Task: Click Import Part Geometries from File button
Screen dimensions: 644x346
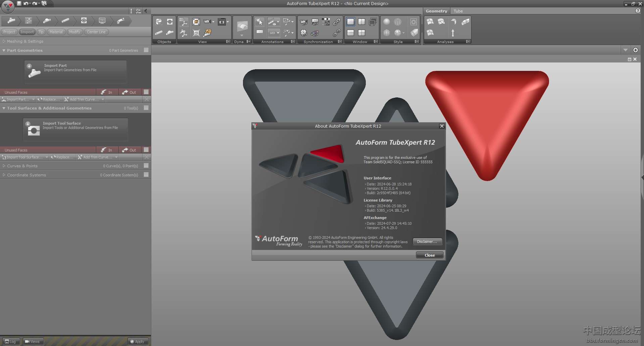Action: pyautogui.click(x=76, y=72)
